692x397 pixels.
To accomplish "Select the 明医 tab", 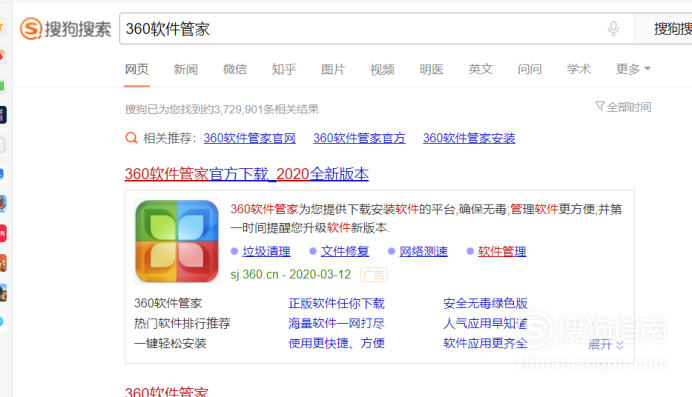I will (431, 69).
